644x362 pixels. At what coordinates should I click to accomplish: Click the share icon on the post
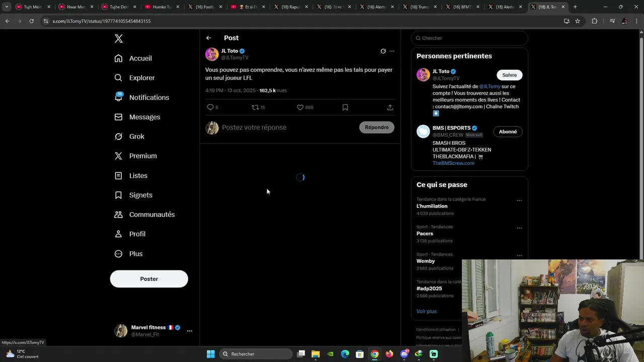[x=390, y=107]
